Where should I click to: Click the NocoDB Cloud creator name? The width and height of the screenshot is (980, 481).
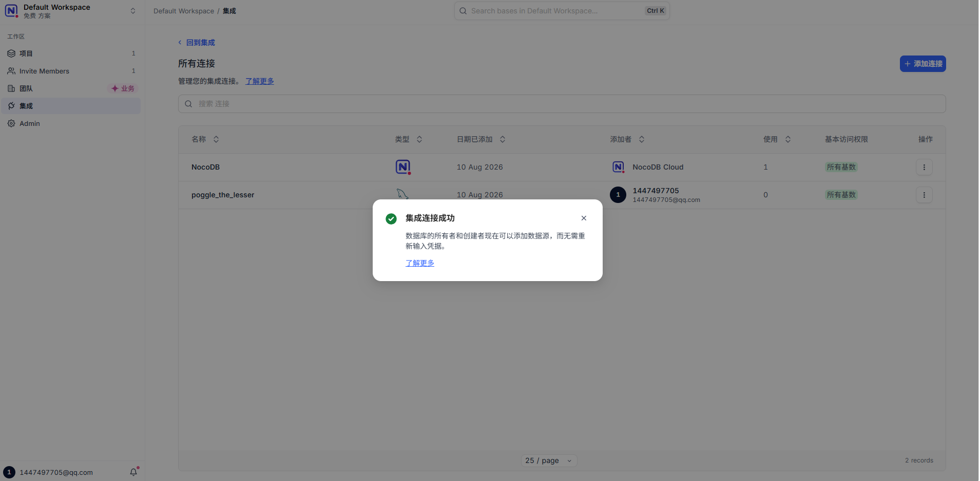coord(658,167)
